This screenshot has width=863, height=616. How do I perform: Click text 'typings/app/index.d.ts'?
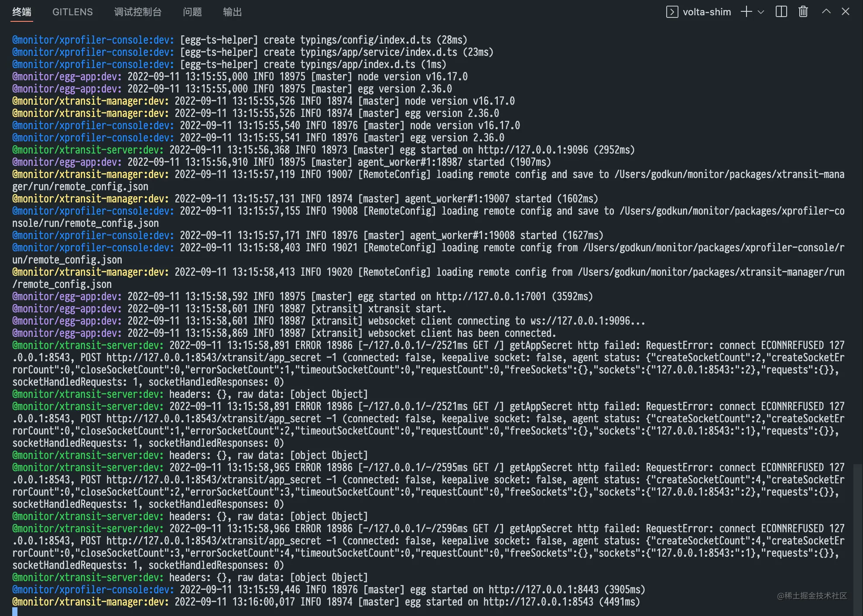(357, 65)
